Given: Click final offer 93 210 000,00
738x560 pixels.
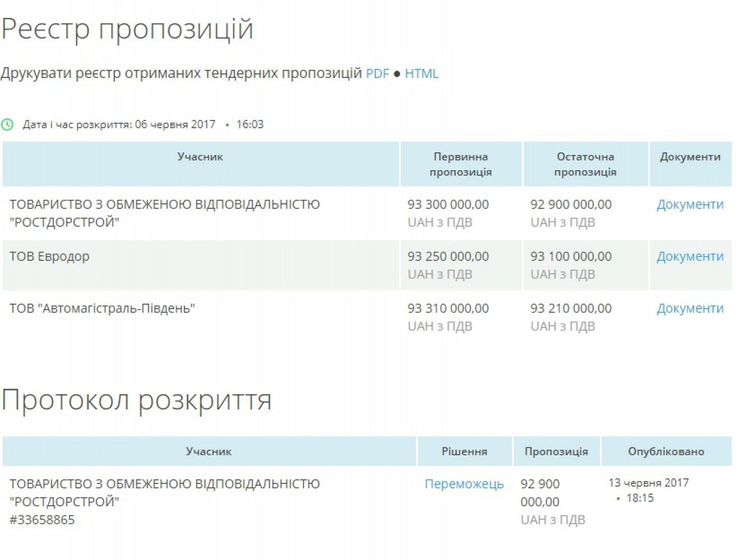Looking at the screenshot, I should click(x=571, y=309).
